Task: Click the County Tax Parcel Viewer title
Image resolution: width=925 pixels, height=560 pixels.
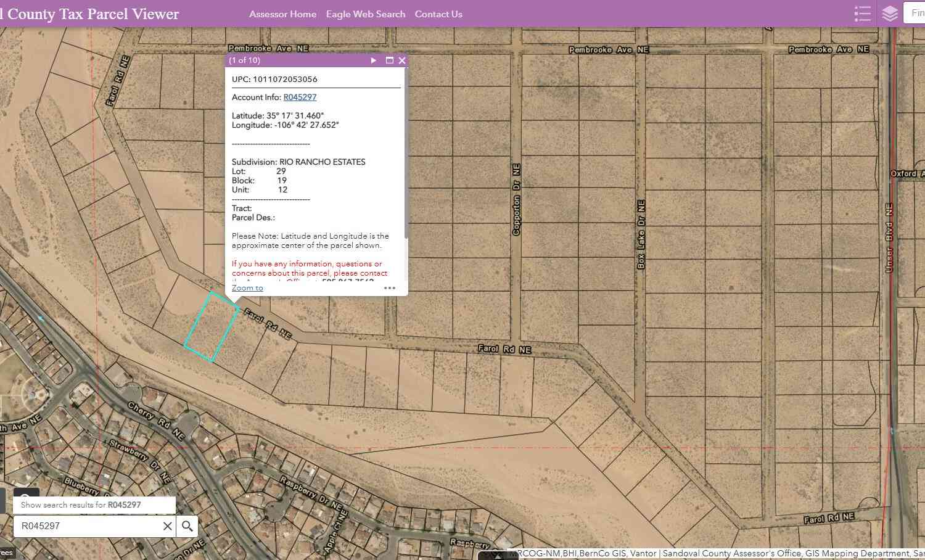Action: tap(90, 14)
